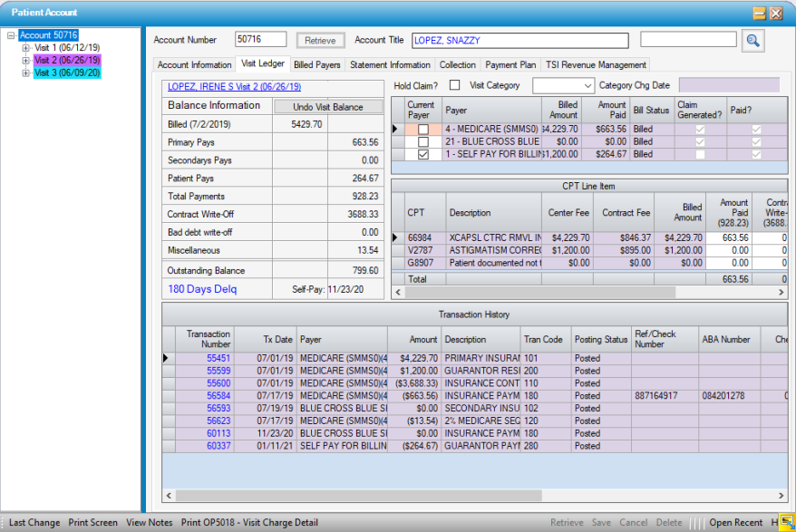796x532 pixels.
Task: Click the magnifier search icon
Action: [752, 40]
